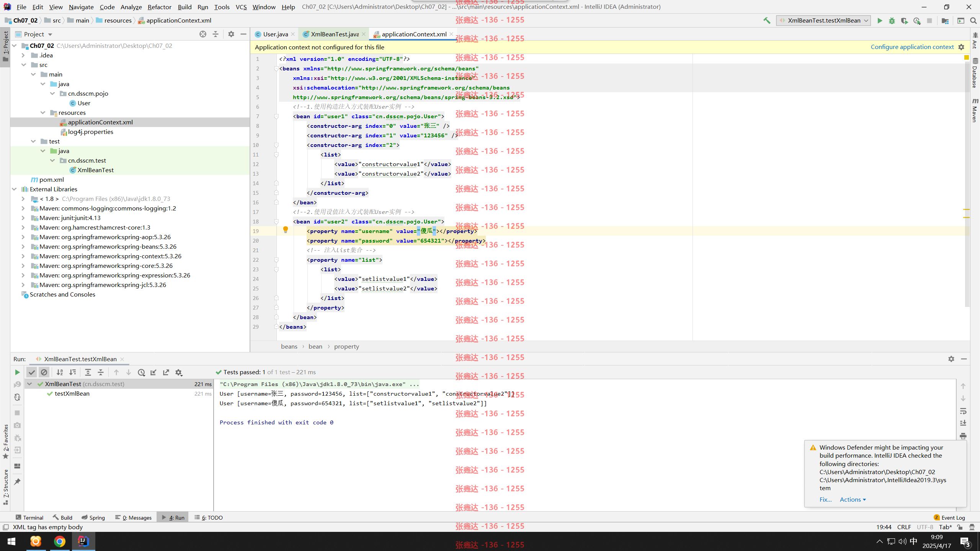
Task: Open the VCS menu
Action: click(x=241, y=7)
